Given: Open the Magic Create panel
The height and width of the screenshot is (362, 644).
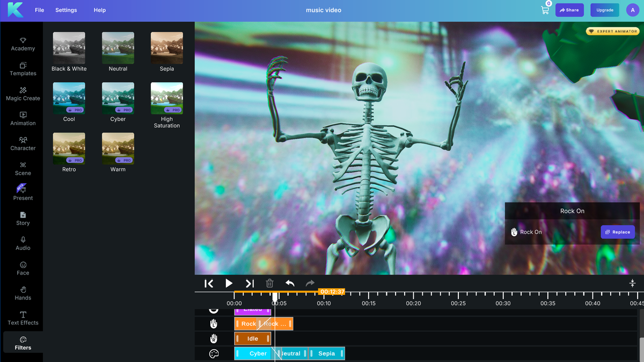Looking at the screenshot, I should 23,94.
